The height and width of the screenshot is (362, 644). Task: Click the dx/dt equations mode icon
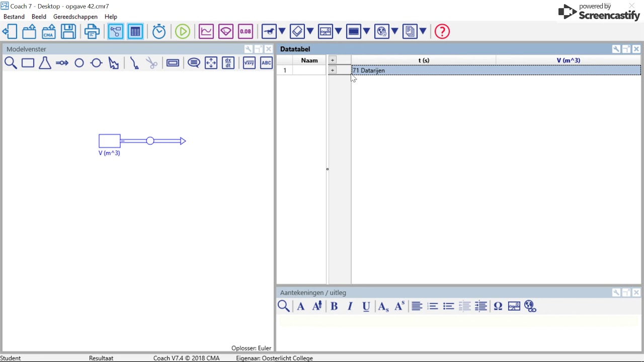(228, 63)
